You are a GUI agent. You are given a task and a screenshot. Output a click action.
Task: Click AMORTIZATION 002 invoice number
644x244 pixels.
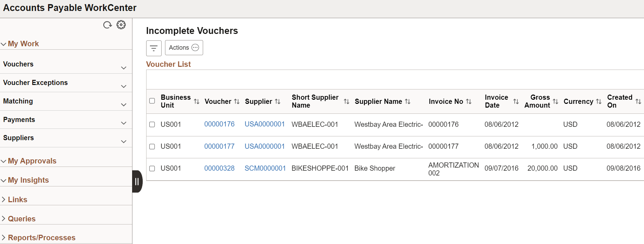(454, 169)
